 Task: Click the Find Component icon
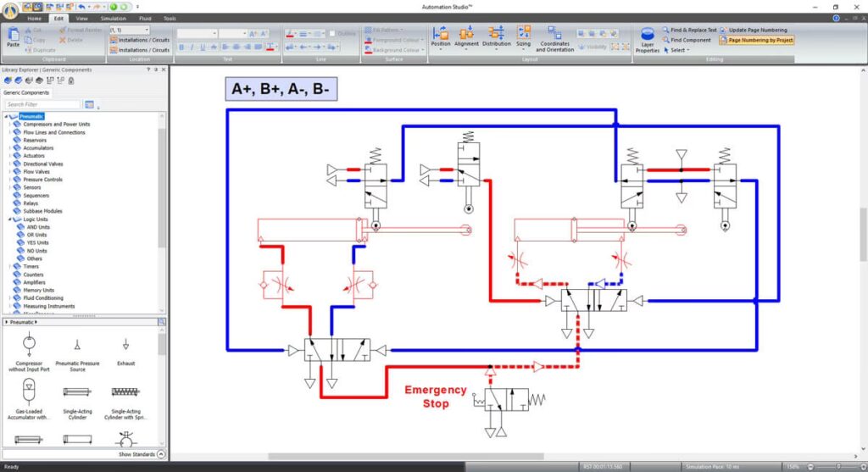(666, 40)
